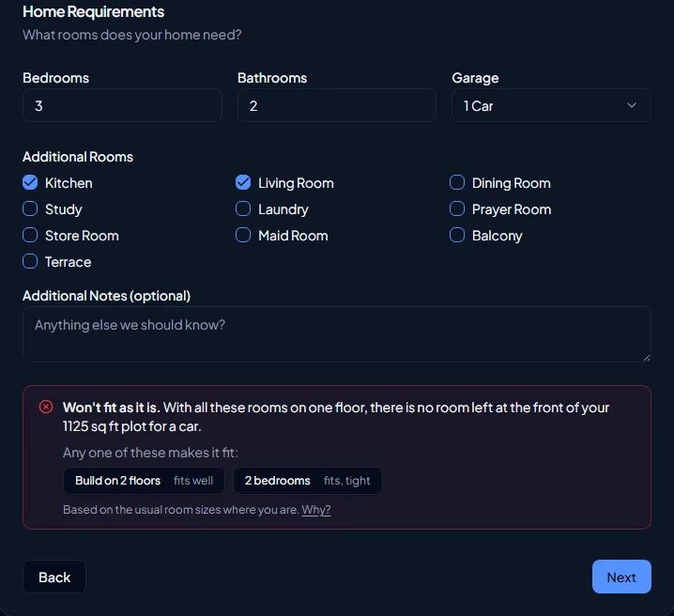
Task: Focus the Bathrooms number field
Action: 337,105
